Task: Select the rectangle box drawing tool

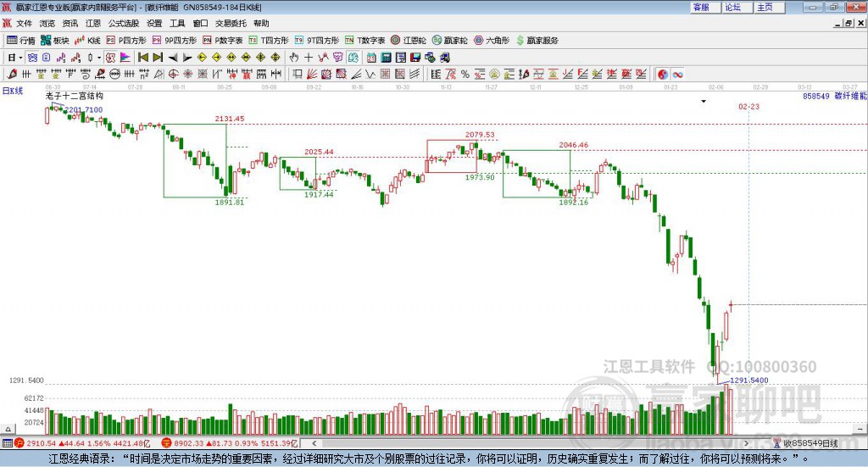Action: [297, 74]
